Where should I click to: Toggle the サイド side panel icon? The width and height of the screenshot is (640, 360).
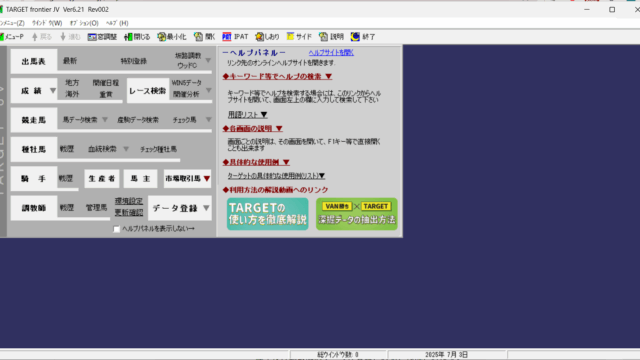pos(299,37)
